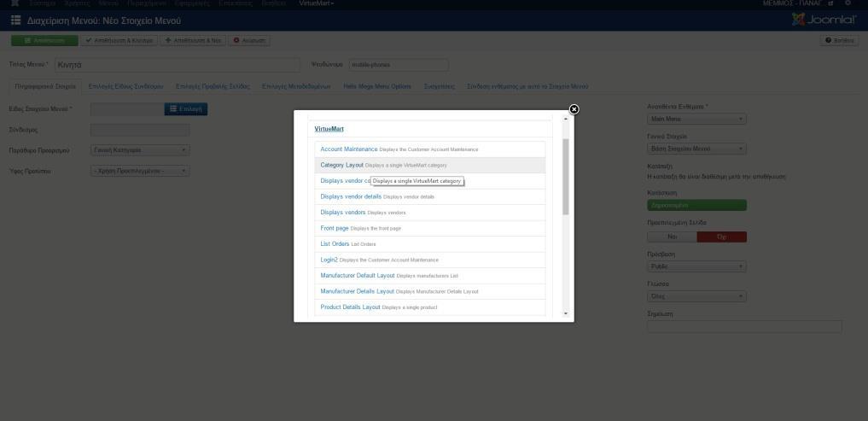
Task: Click the Save & New button
Action: coord(194,40)
